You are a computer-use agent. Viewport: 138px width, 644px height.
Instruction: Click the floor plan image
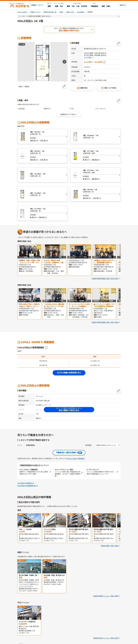point(43,62)
